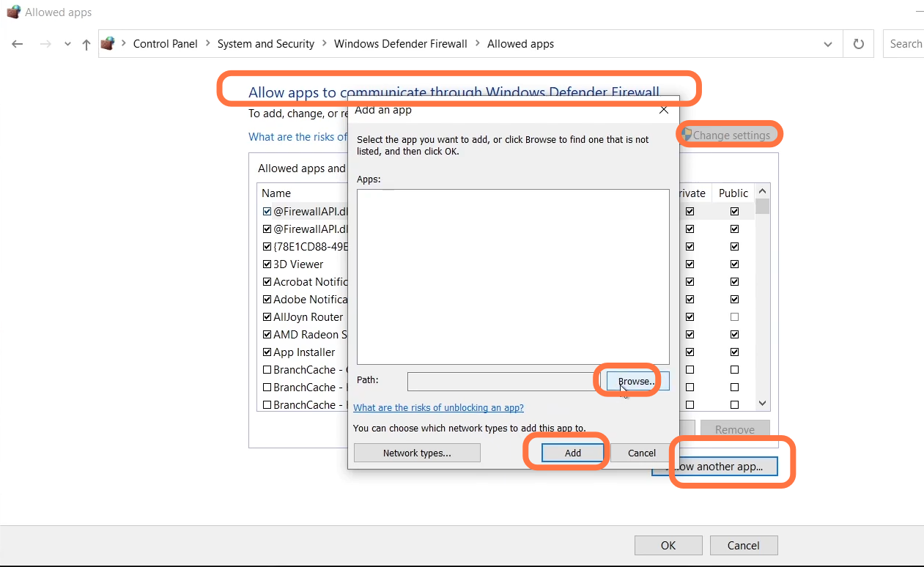Open the 'What are the risks of' link in the main window
The image size is (924, 567).
click(297, 137)
